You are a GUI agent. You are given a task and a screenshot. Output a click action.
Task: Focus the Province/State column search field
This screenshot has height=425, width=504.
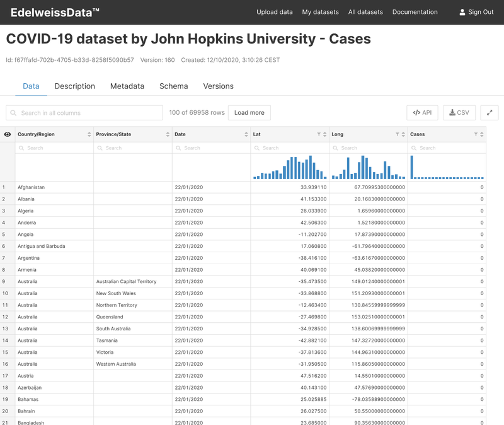(x=133, y=148)
